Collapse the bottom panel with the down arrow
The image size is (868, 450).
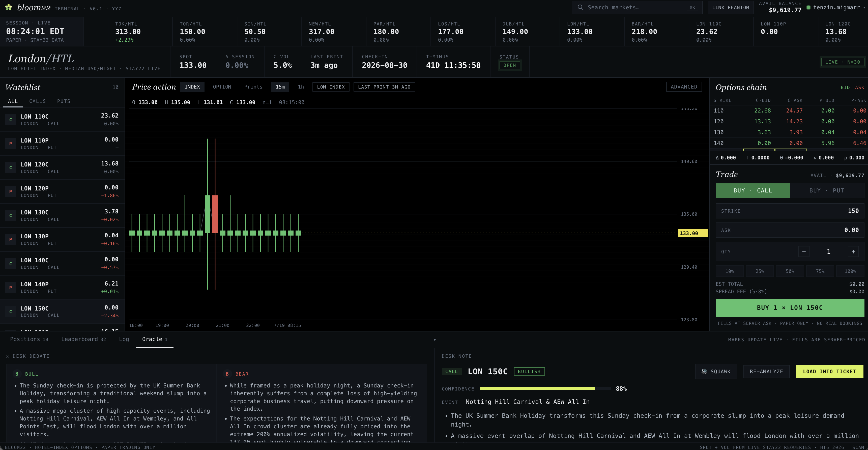point(435,340)
